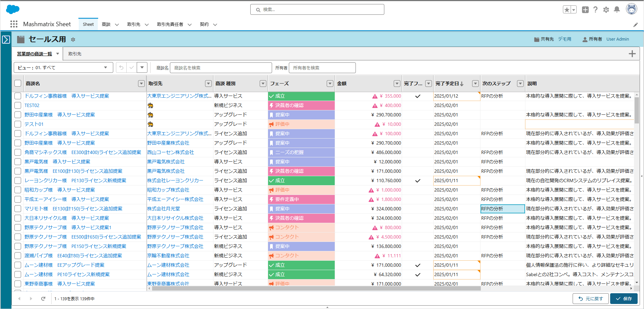Open the App Launcher grid icon

coord(14,24)
